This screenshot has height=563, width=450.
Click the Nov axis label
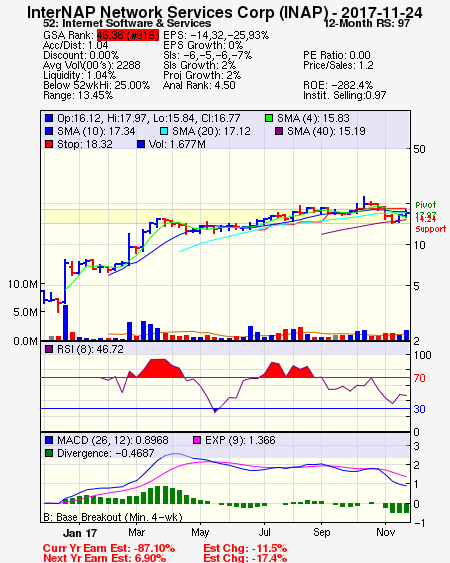pyautogui.click(x=385, y=532)
